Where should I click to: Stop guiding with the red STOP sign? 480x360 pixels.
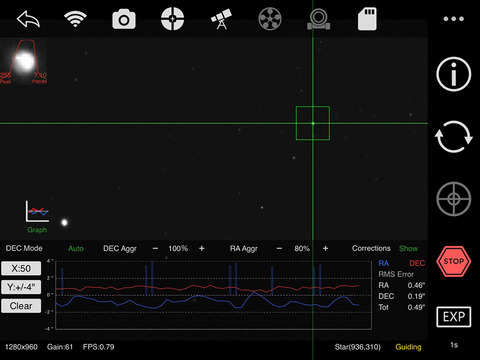(x=453, y=261)
